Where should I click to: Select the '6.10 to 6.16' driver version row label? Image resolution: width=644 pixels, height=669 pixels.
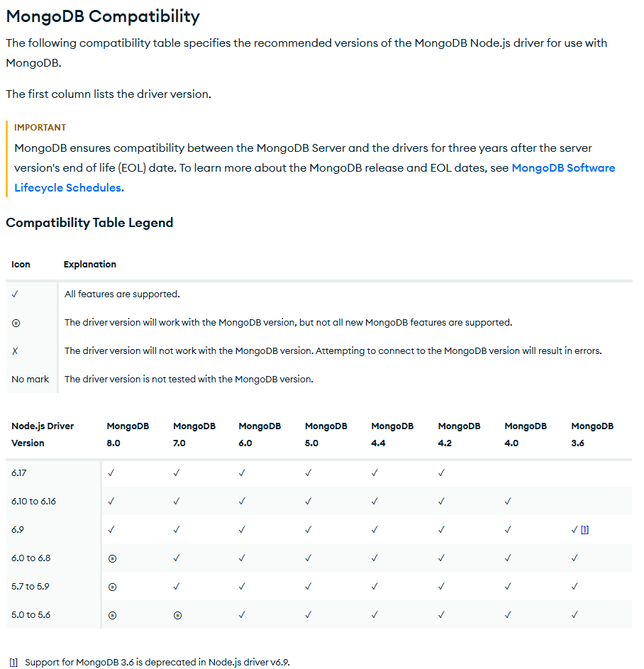pyautogui.click(x=33, y=501)
